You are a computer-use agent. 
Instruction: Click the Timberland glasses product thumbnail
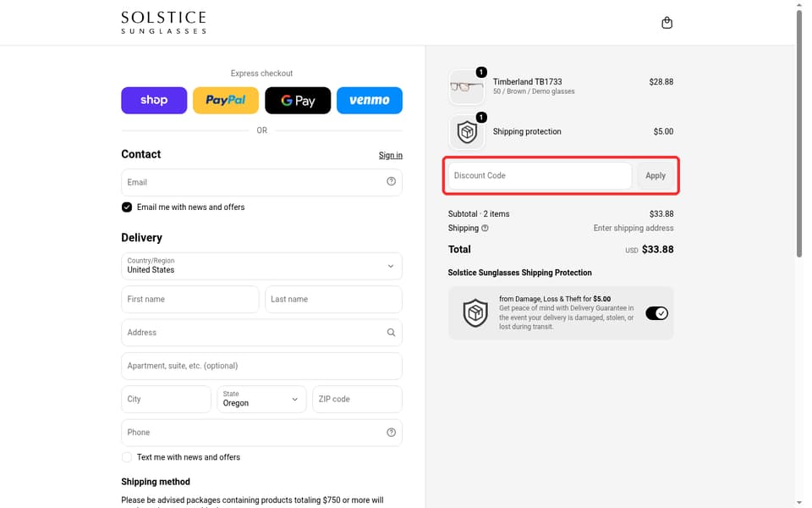tap(467, 86)
